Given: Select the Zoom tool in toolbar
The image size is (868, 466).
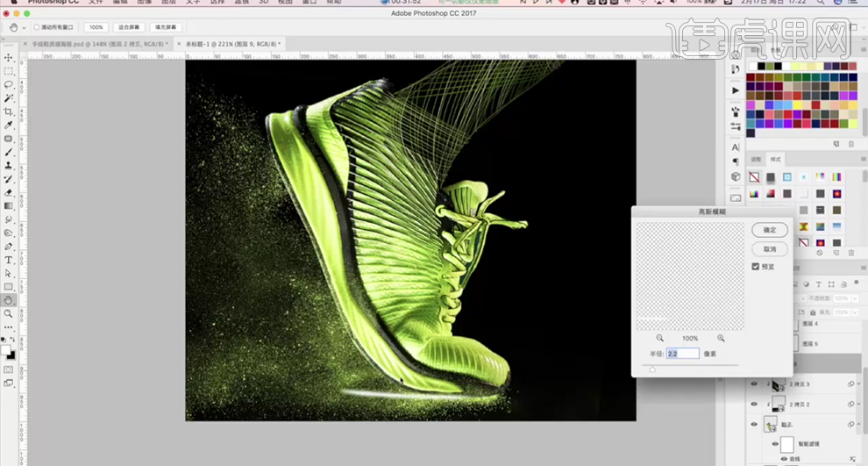Looking at the screenshot, I should (x=9, y=313).
